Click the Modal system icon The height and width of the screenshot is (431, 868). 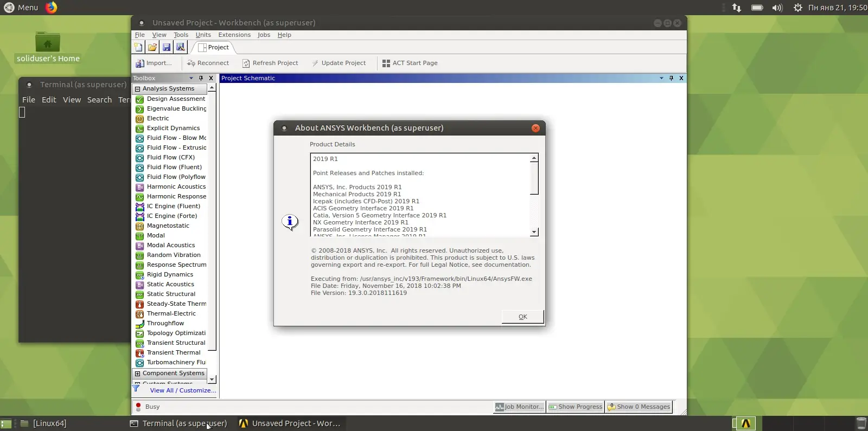tap(139, 236)
